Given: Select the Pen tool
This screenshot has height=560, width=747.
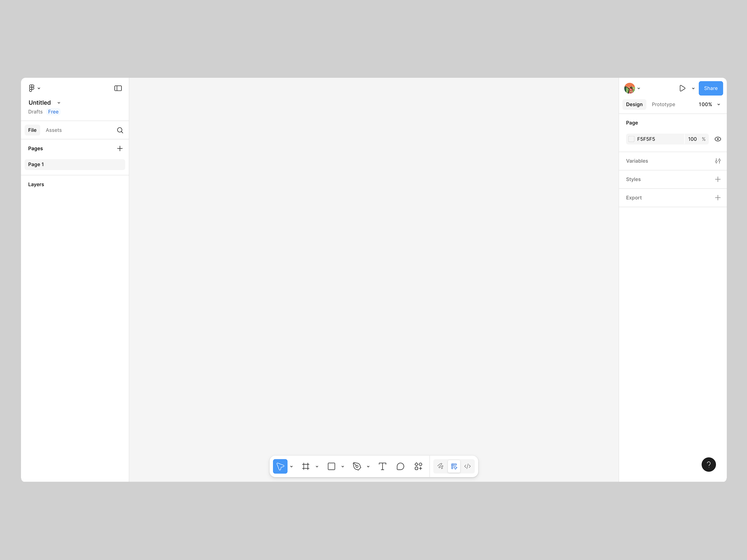Looking at the screenshot, I should pos(357,466).
